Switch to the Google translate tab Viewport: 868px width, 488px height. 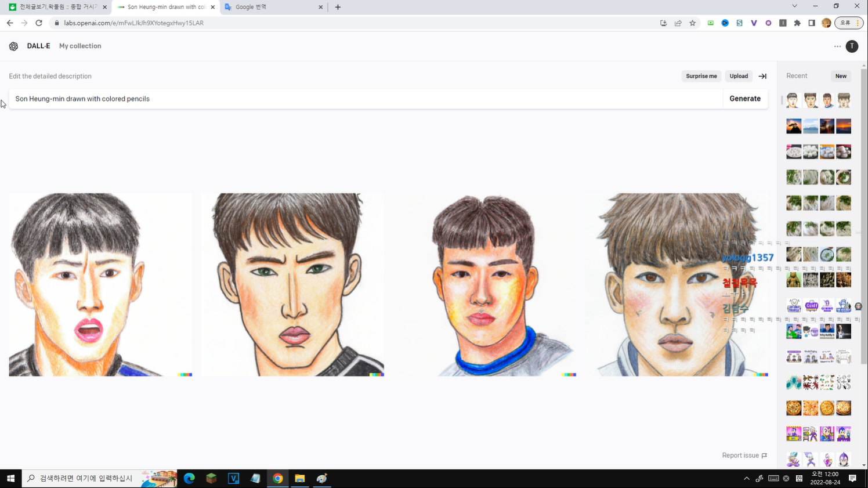[x=273, y=7]
